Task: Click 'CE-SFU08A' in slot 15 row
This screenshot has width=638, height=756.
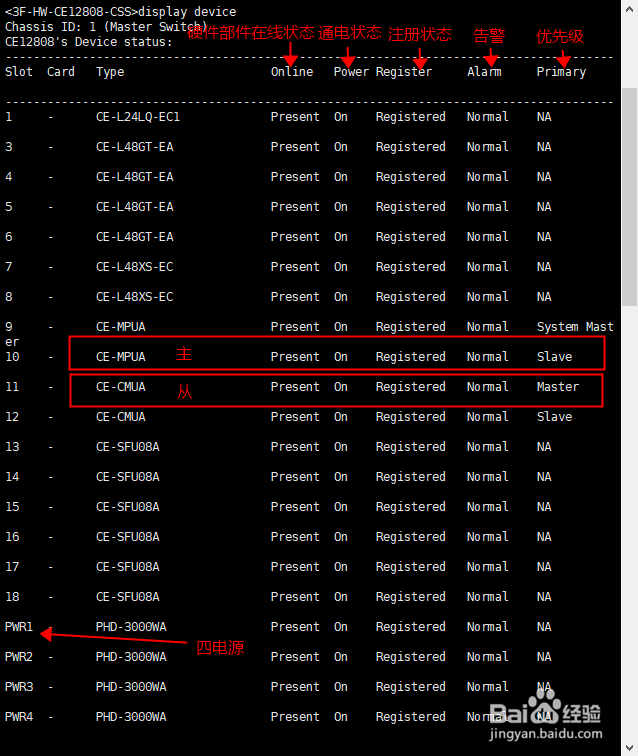Action: click(x=128, y=506)
